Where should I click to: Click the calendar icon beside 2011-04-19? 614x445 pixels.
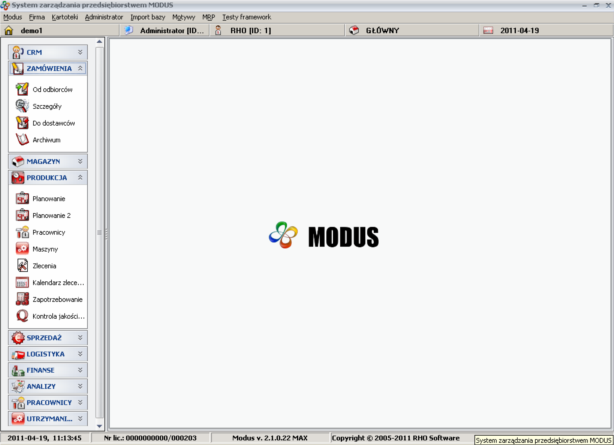pyautogui.click(x=488, y=30)
